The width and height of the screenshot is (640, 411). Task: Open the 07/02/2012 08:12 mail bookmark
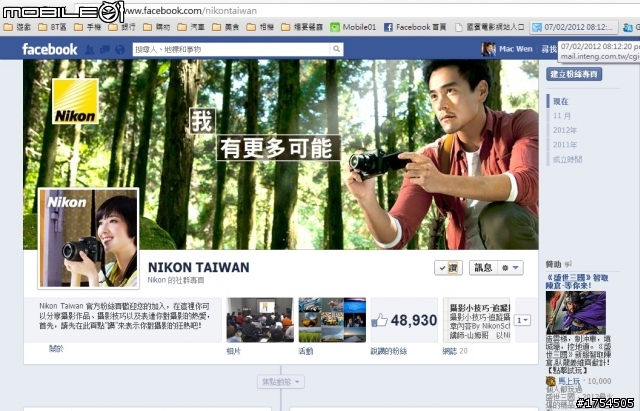click(x=574, y=27)
